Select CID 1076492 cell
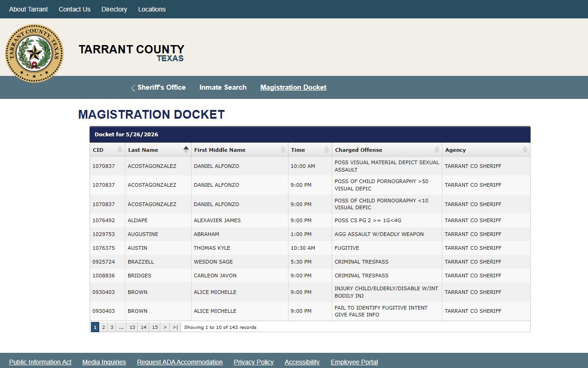The image size is (588, 368). 107,220
